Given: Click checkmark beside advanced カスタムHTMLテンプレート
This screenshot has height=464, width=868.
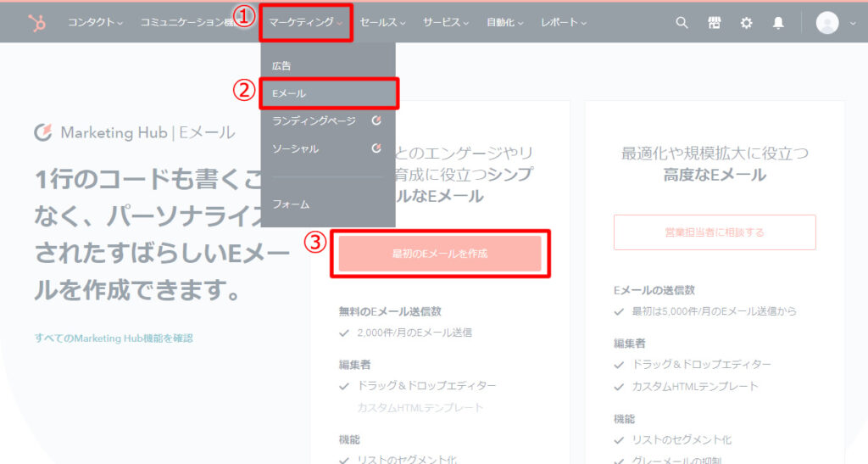Looking at the screenshot, I should pyautogui.click(x=619, y=387).
